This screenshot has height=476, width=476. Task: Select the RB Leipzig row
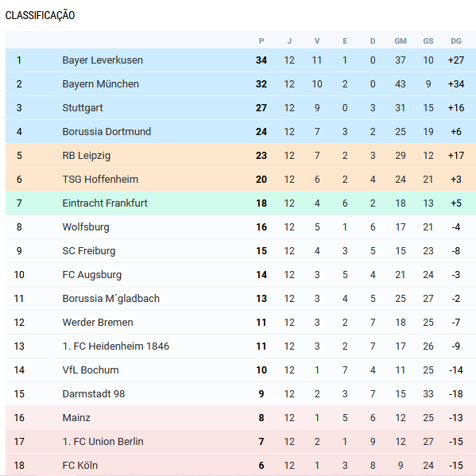pyautogui.click(x=241, y=156)
